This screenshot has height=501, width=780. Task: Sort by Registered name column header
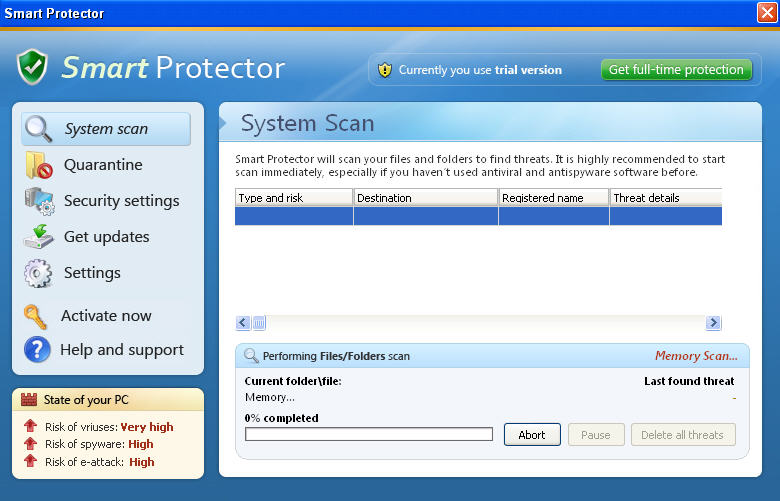coord(554,198)
